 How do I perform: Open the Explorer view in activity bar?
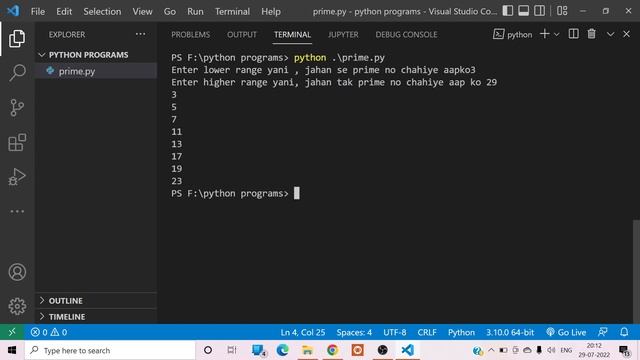point(17,38)
